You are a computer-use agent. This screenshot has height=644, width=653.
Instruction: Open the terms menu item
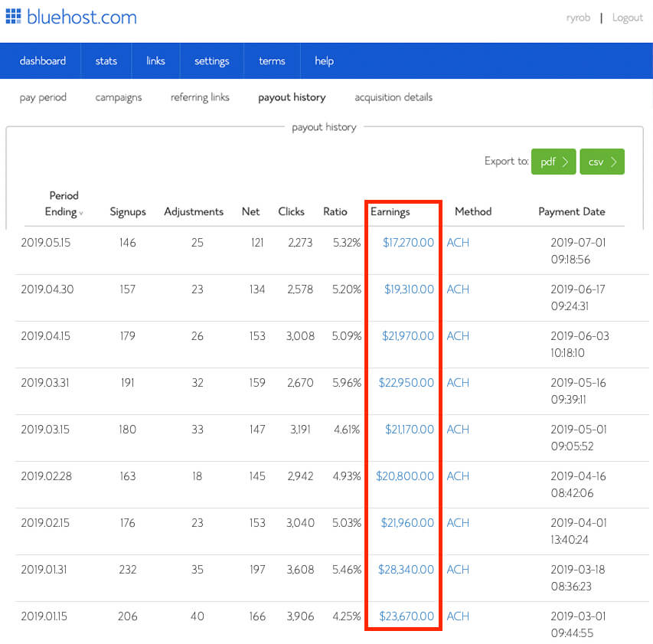point(272,60)
